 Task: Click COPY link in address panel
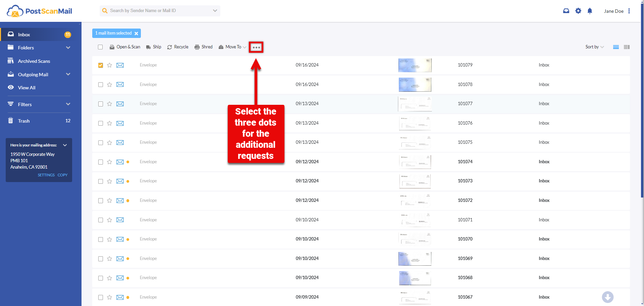(62, 175)
